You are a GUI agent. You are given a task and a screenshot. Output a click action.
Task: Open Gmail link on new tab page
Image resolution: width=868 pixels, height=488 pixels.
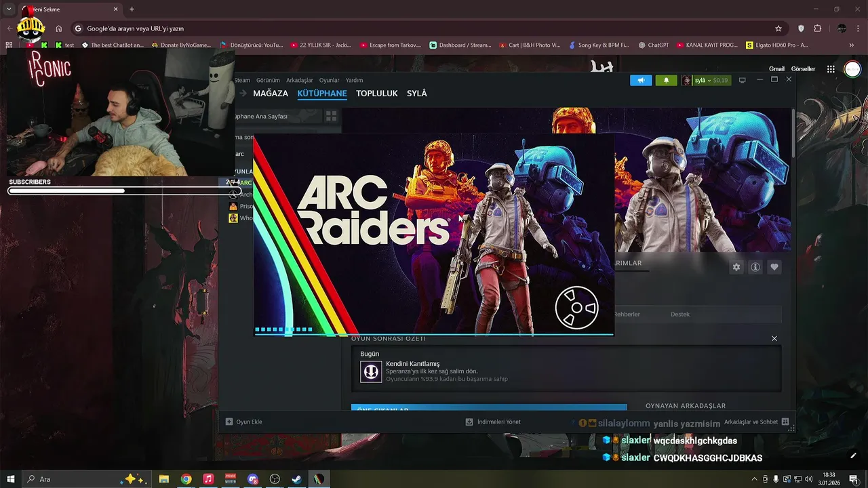(776, 69)
